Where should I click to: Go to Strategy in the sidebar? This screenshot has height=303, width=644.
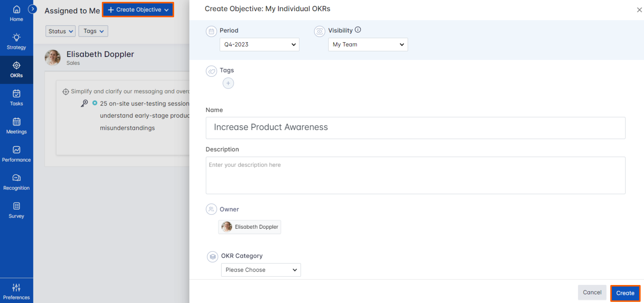tap(16, 42)
